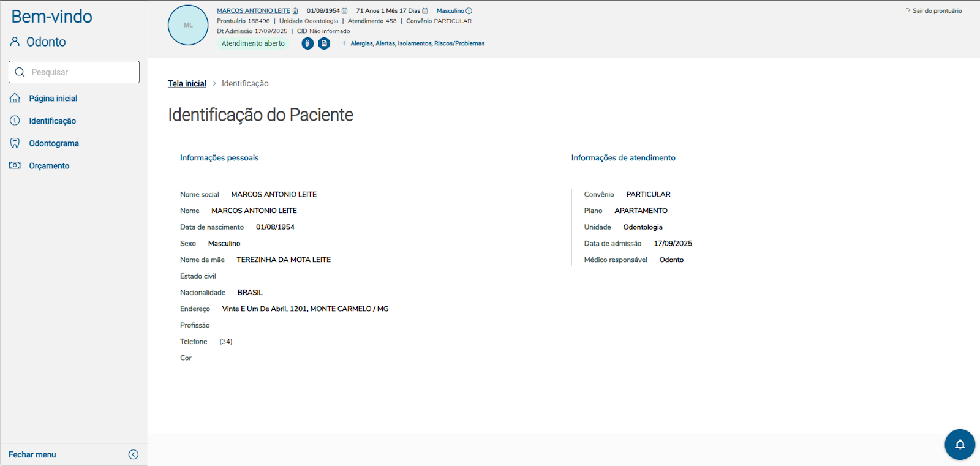
Task: Click the clipboard icon after patient name
Action: (295, 11)
